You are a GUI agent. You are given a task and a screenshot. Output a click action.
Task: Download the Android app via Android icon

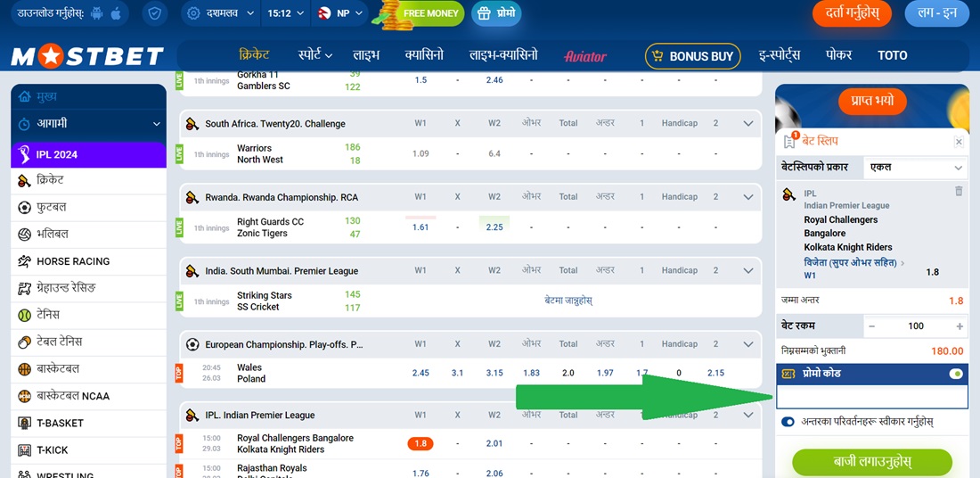pyautogui.click(x=96, y=13)
